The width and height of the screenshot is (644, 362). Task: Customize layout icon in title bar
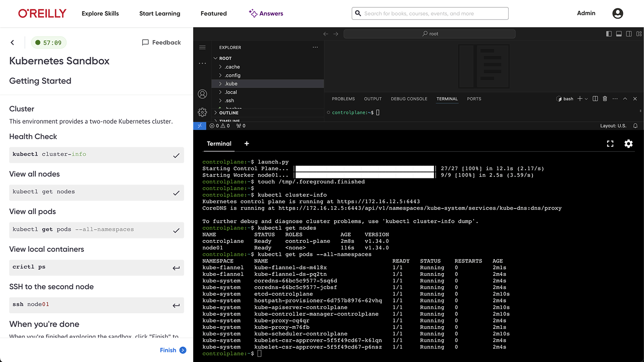(639, 34)
